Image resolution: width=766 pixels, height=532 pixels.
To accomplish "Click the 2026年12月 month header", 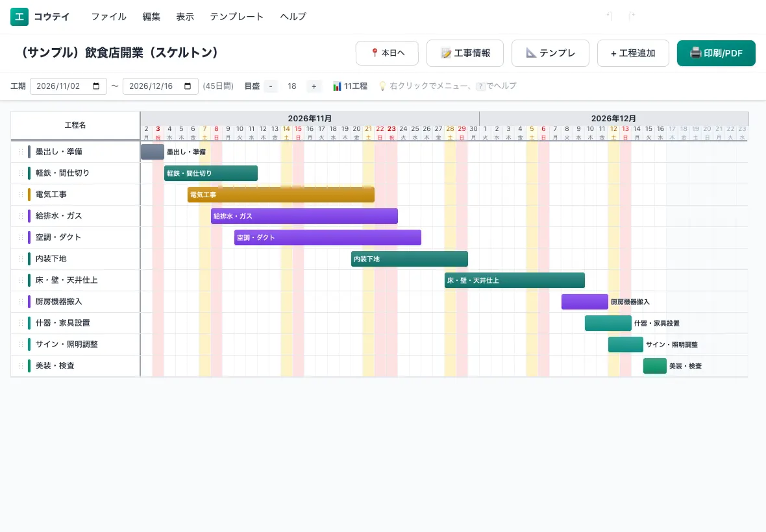I will [x=613, y=118].
